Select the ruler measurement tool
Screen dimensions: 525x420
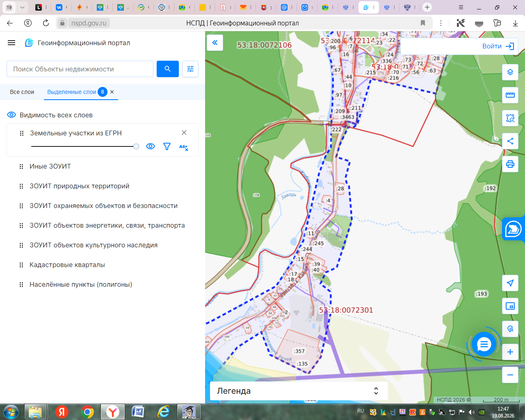tap(510, 95)
